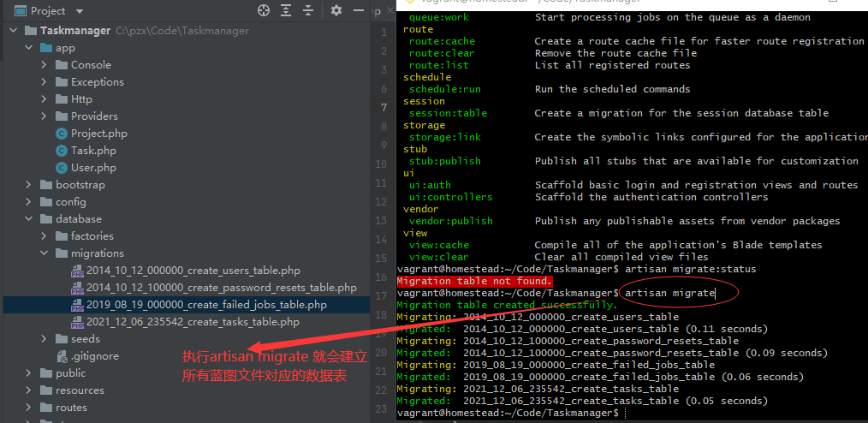Hide the Project panel with minus icon

[x=360, y=10]
